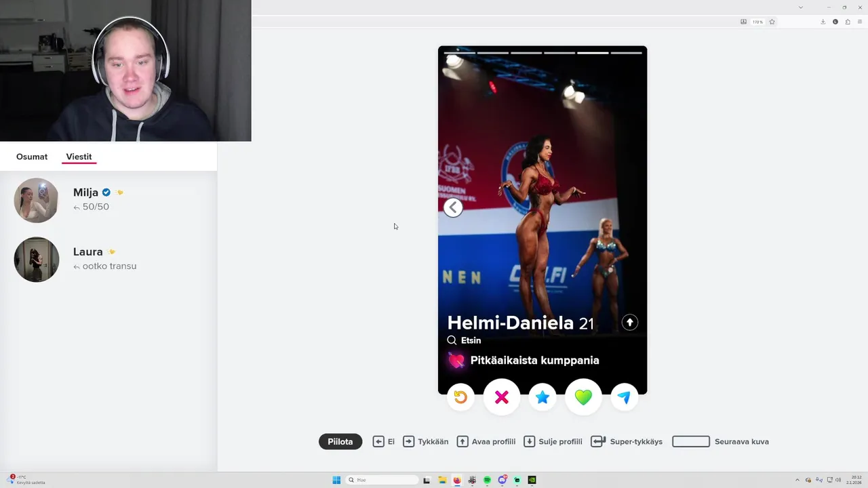Reset the 170% zoom level indicator
The image size is (868, 488).
tap(756, 22)
